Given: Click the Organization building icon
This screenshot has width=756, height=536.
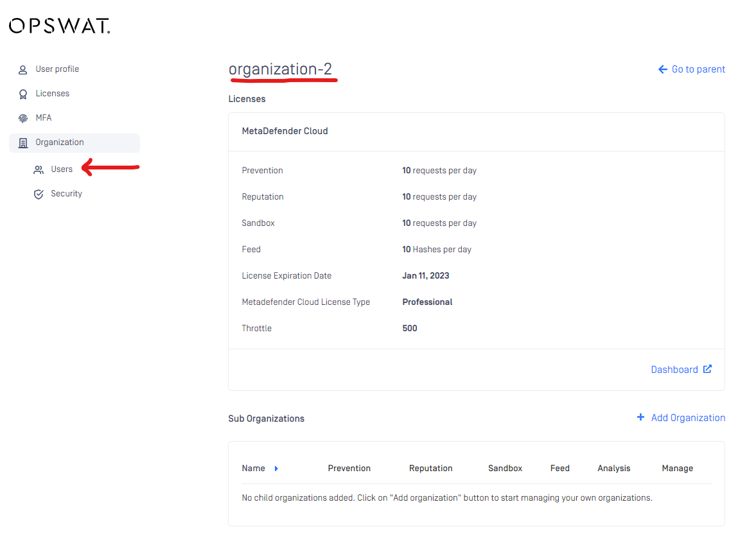Looking at the screenshot, I should point(22,143).
